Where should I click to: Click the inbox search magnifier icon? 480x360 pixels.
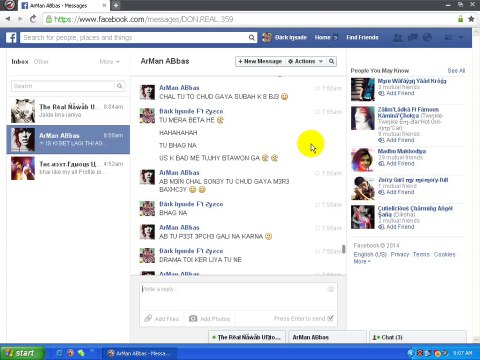pyautogui.click(x=119, y=86)
